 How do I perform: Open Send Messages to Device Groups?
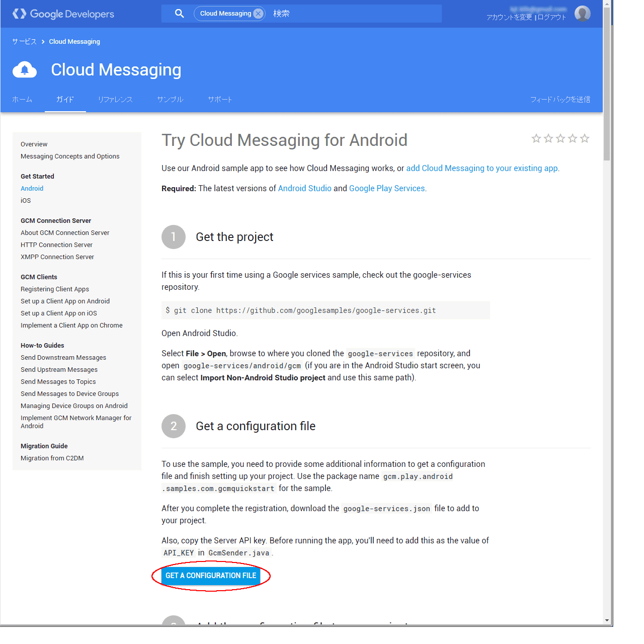pyautogui.click(x=70, y=394)
